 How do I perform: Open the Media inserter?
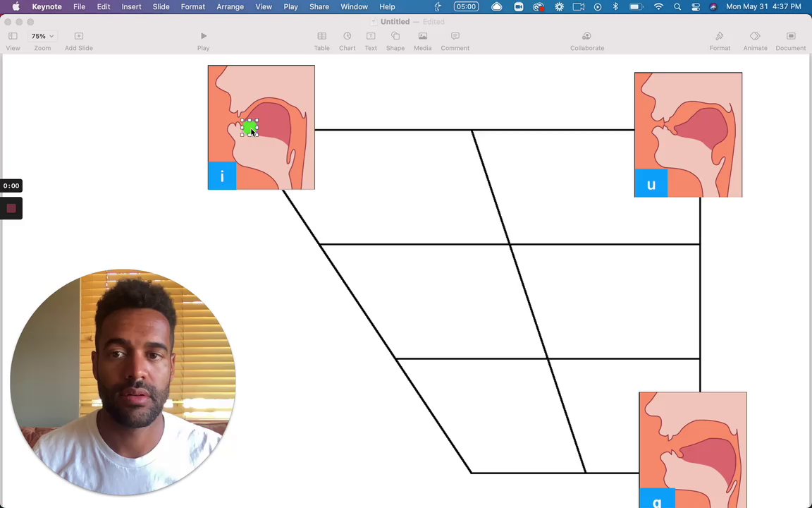tap(423, 36)
